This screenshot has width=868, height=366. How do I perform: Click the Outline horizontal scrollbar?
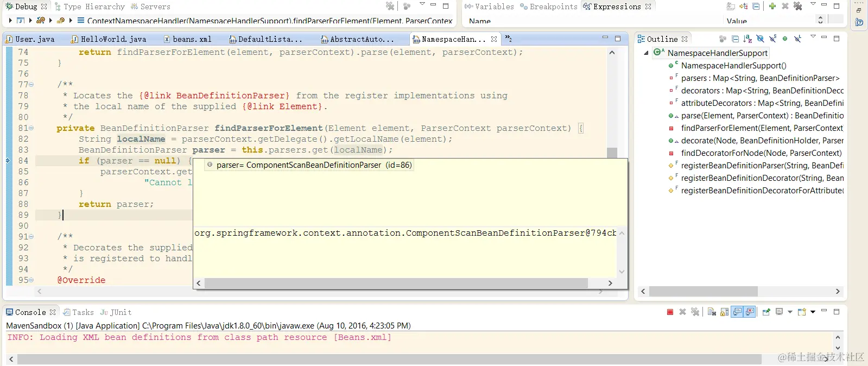pyautogui.click(x=703, y=292)
